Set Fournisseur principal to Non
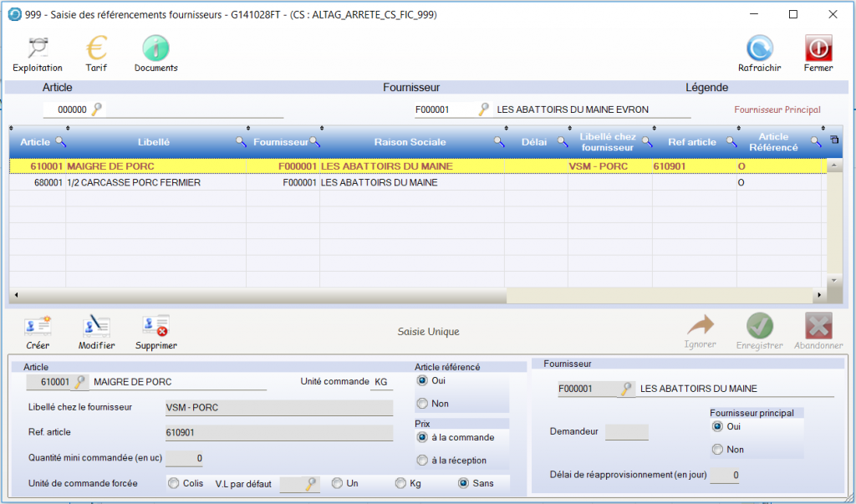The height and width of the screenshot is (504, 856). 716,450
